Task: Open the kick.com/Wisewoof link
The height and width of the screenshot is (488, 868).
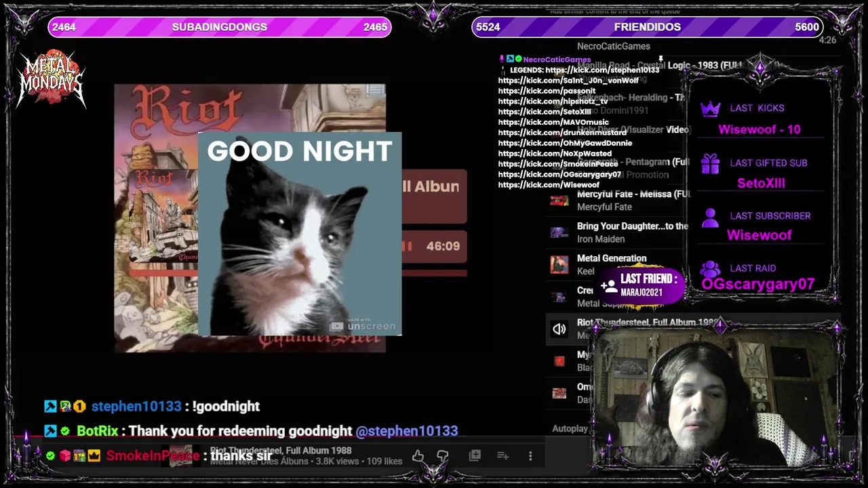Action: pos(549,185)
